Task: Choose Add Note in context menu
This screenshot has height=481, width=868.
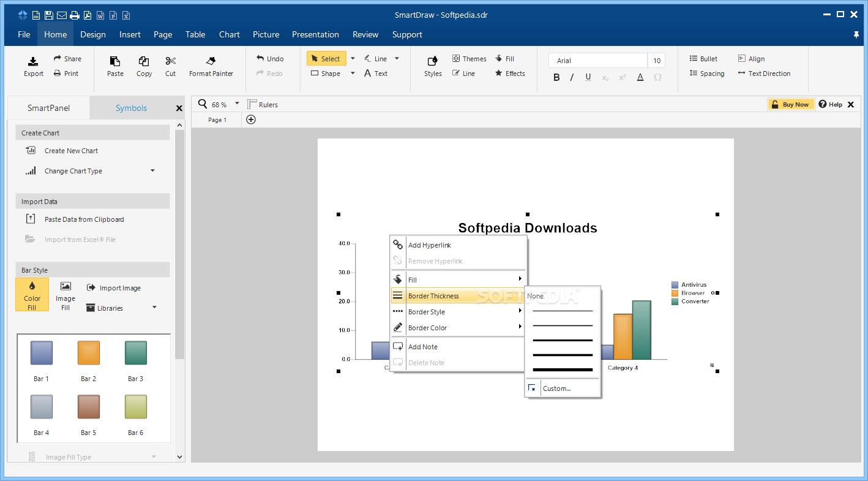Action: (458, 347)
